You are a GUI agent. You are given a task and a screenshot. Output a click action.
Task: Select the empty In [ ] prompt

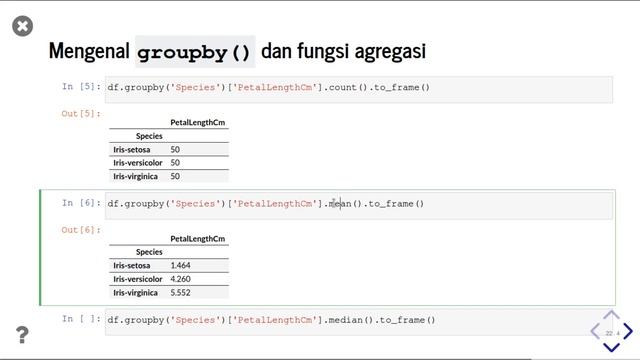click(x=81, y=319)
